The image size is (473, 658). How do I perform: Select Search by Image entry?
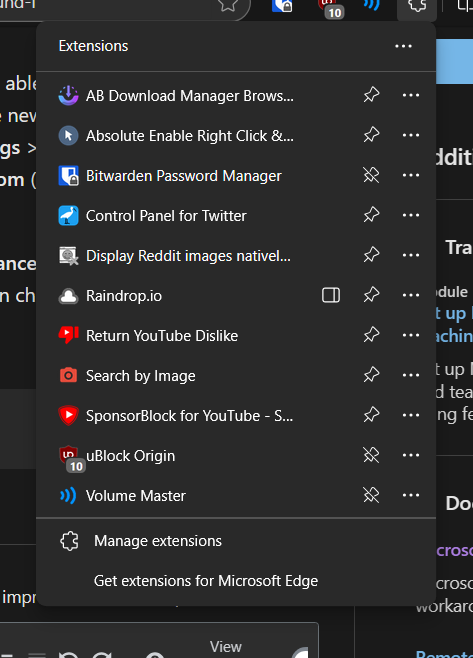coord(141,376)
